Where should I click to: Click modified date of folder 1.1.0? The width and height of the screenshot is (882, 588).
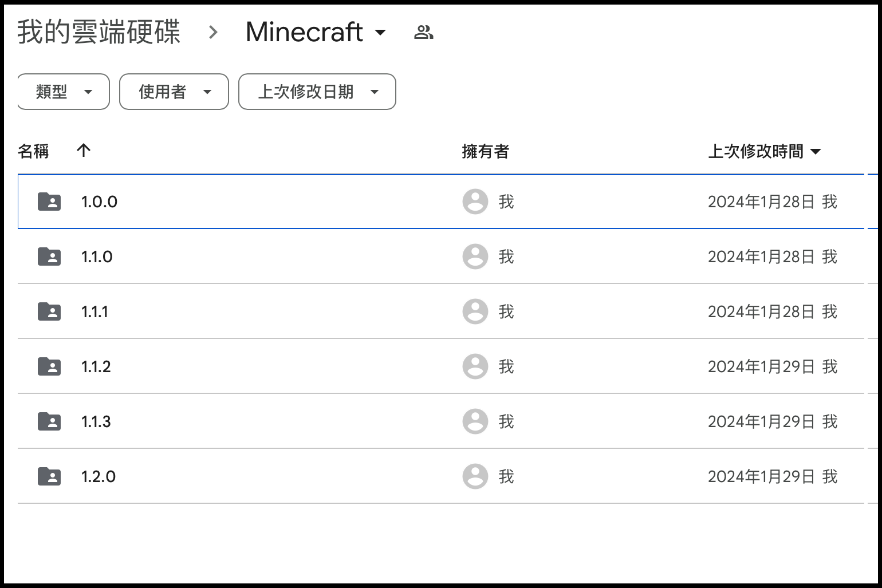pos(761,256)
